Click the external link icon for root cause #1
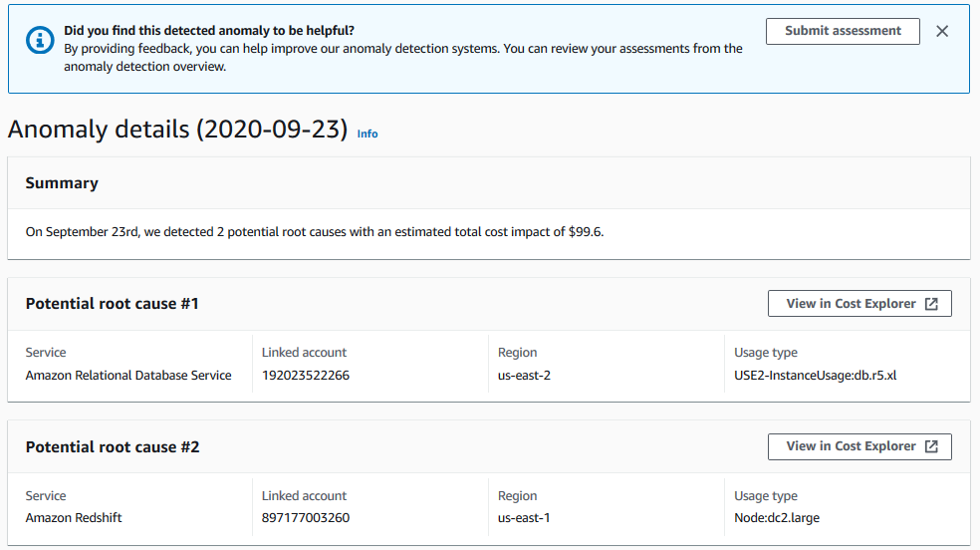 [x=931, y=304]
